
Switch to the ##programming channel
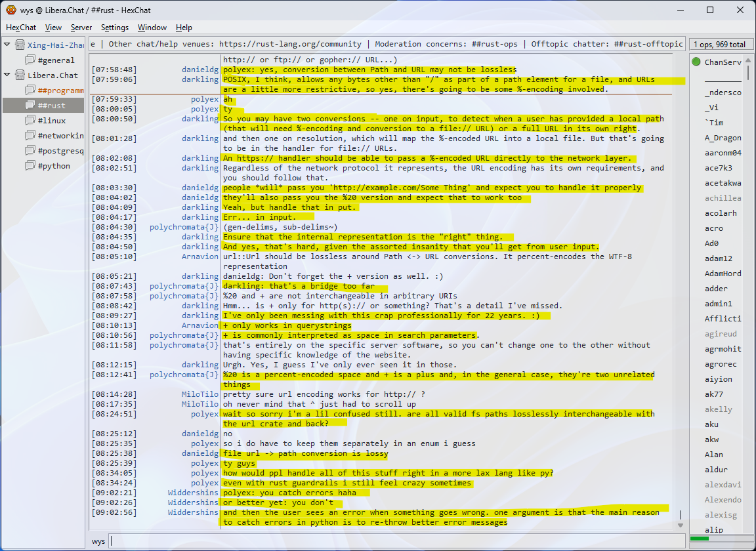pyautogui.click(x=60, y=91)
